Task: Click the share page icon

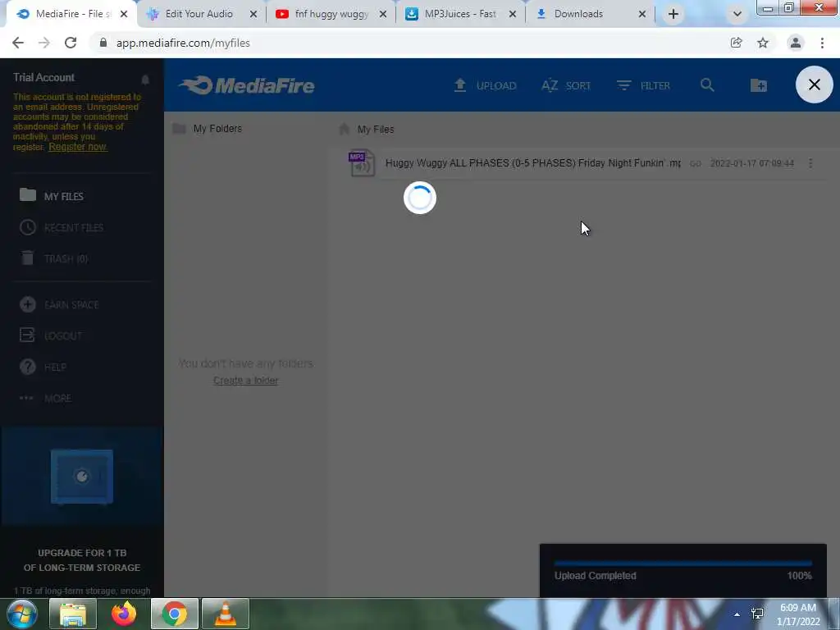Action: coord(736,43)
